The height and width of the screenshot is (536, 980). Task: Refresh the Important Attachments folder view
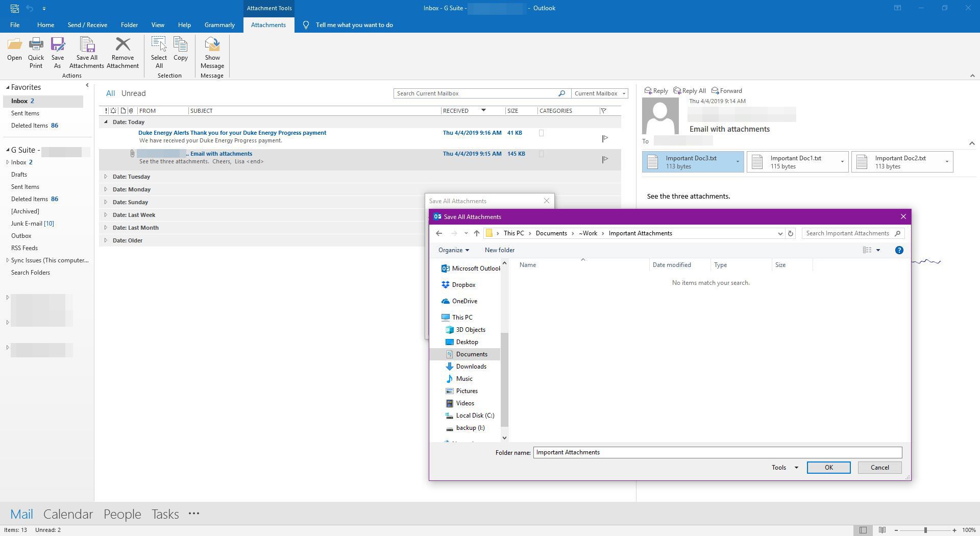pyautogui.click(x=791, y=233)
